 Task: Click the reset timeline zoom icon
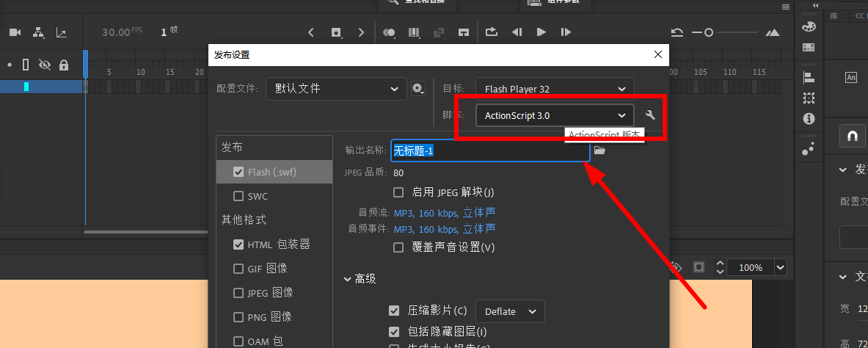[676, 33]
